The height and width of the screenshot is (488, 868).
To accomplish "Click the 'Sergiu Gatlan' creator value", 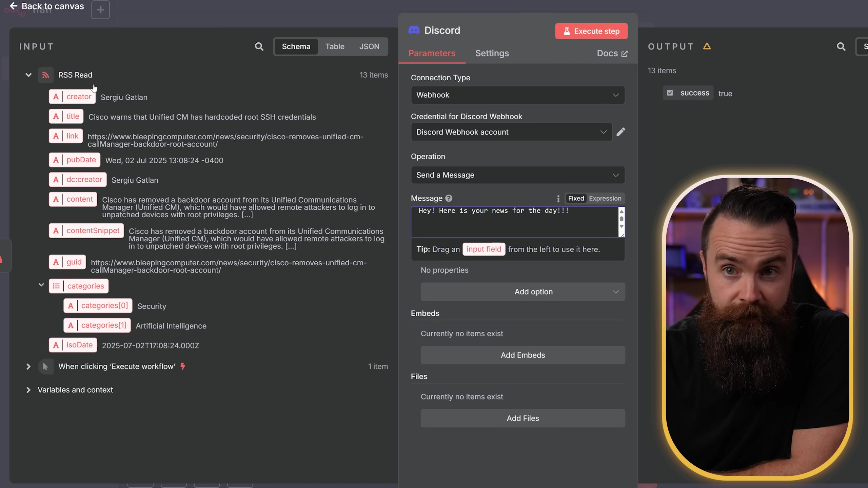I will pyautogui.click(x=124, y=97).
